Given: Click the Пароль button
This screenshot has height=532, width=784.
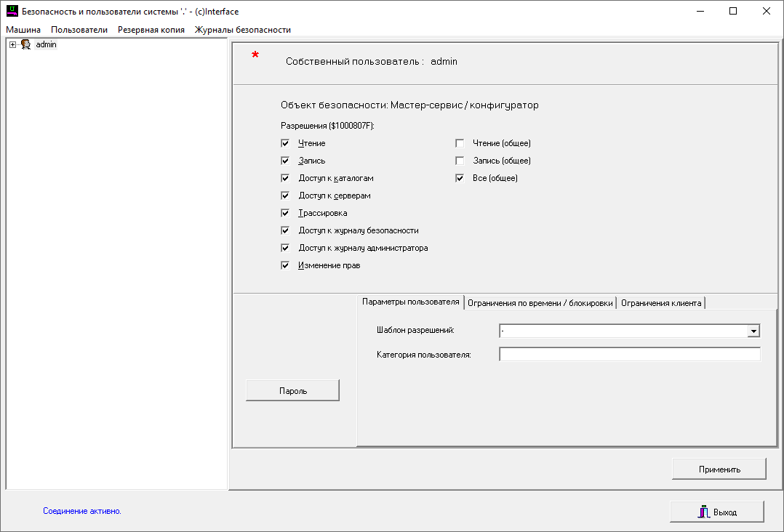Looking at the screenshot, I should [x=293, y=391].
